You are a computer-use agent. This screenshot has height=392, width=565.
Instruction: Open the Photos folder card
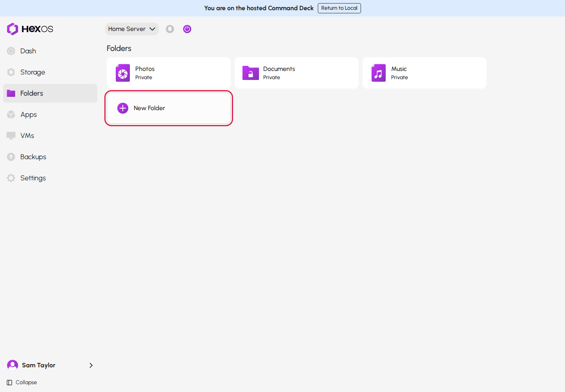pyautogui.click(x=169, y=73)
